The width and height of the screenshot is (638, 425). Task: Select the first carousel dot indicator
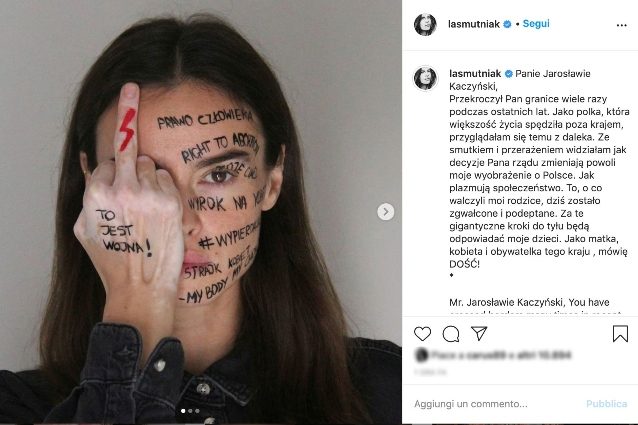pos(183,411)
